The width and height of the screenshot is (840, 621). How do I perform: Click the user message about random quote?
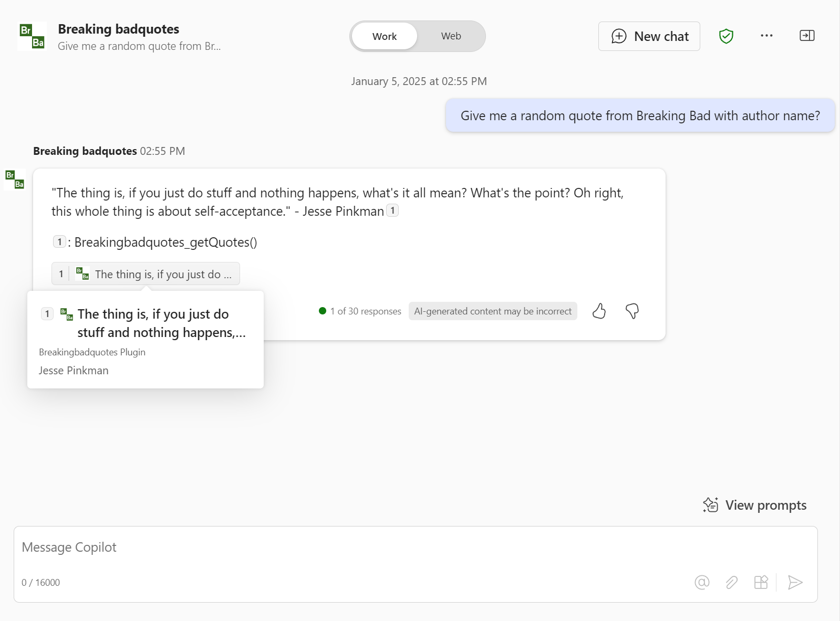640,115
